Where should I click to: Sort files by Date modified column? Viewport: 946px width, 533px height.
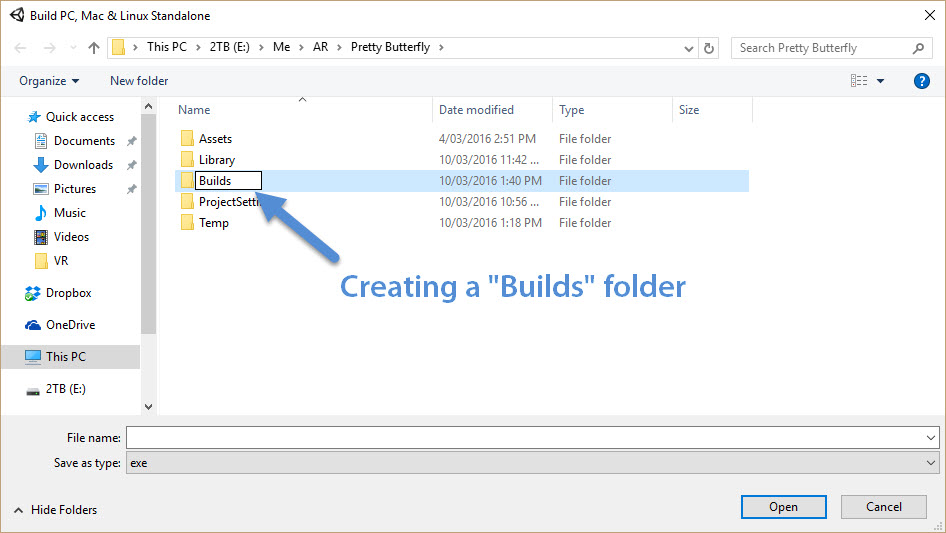(x=477, y=110)
